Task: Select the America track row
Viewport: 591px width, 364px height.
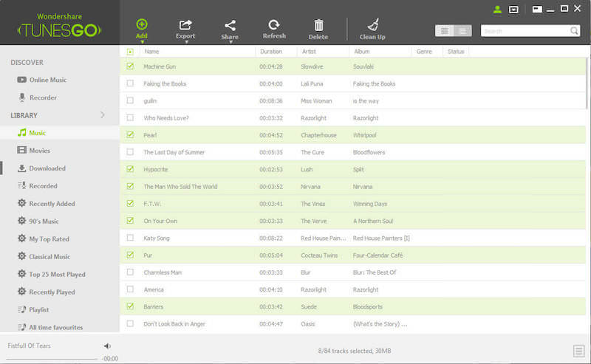Action: (x=352, y=289)
